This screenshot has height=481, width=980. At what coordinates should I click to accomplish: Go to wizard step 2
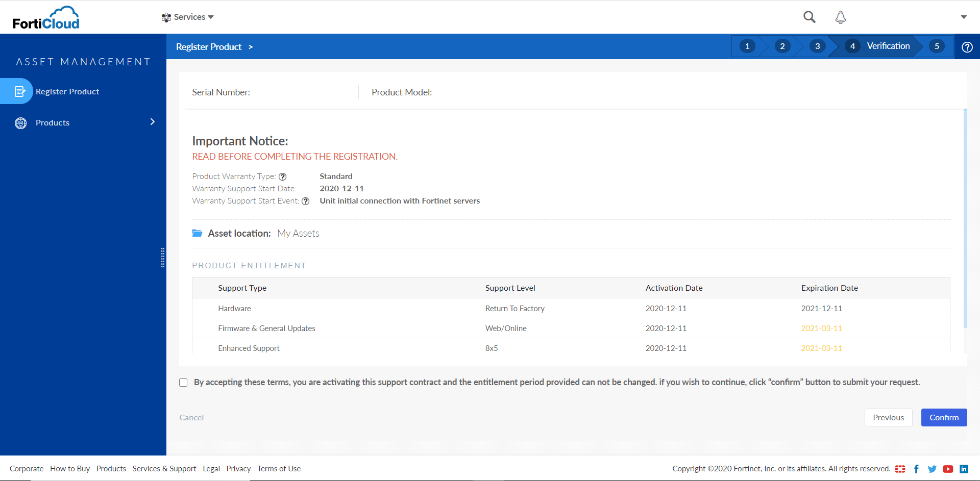click(782, 46)
